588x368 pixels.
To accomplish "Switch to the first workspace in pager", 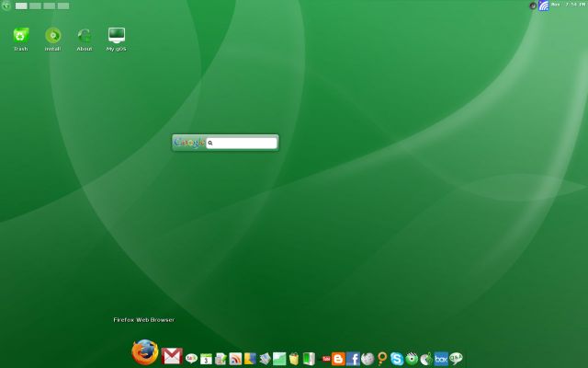I will tap(21, 6).
